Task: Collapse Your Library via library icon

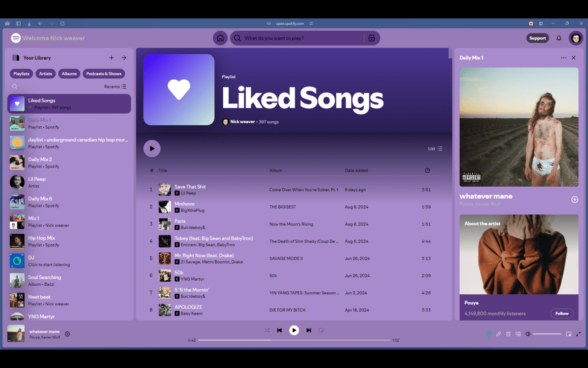Action: click(16, 57)
